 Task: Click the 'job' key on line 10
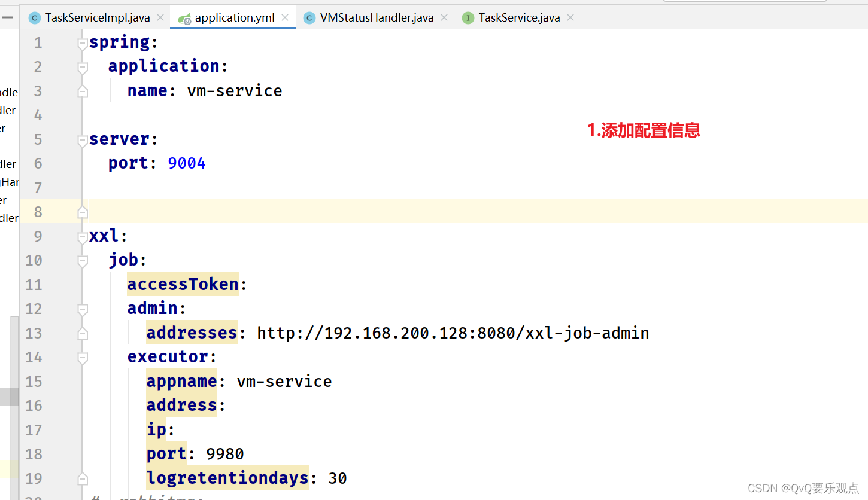pyautogui.click(x=123, y=260)
